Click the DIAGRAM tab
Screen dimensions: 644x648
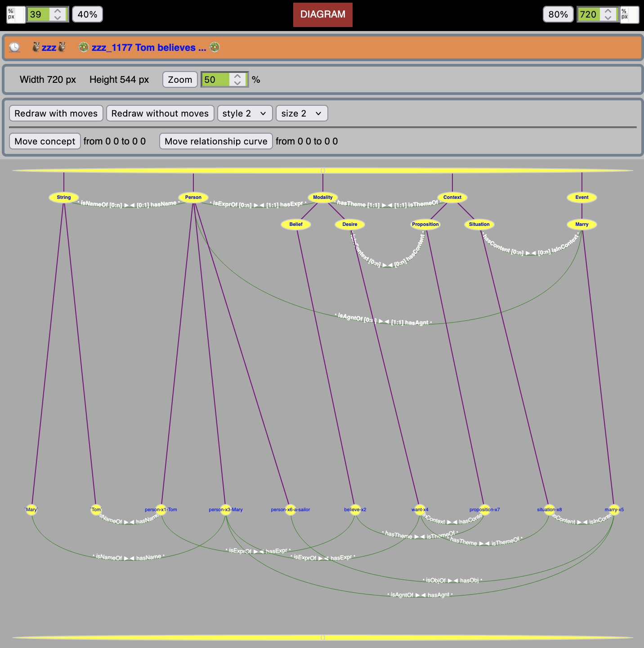point(323,14)
